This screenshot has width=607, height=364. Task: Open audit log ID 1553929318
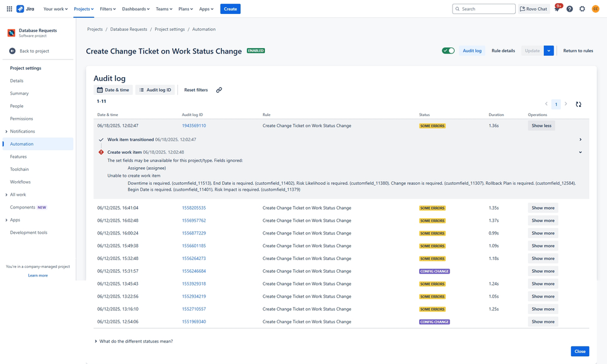point(194,284)
